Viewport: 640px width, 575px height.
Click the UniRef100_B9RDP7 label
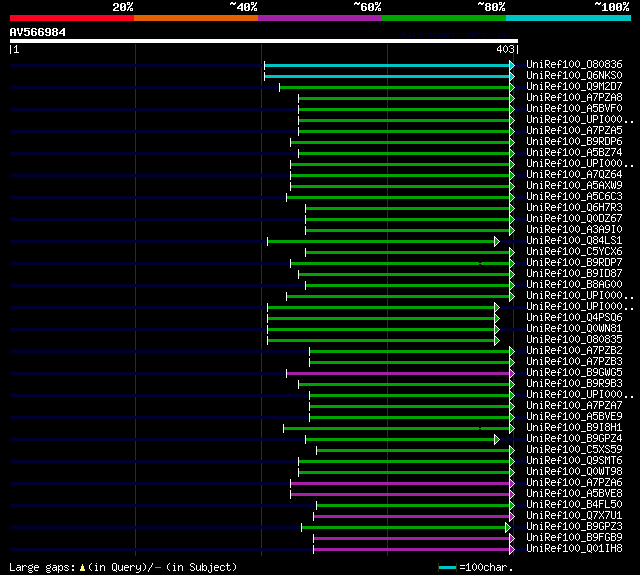tap(574, 263)
